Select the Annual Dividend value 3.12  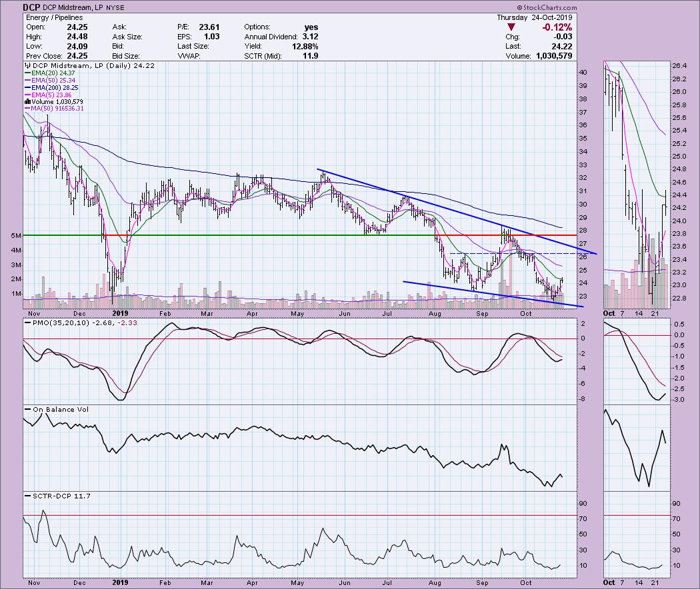[x=310, y=37]
